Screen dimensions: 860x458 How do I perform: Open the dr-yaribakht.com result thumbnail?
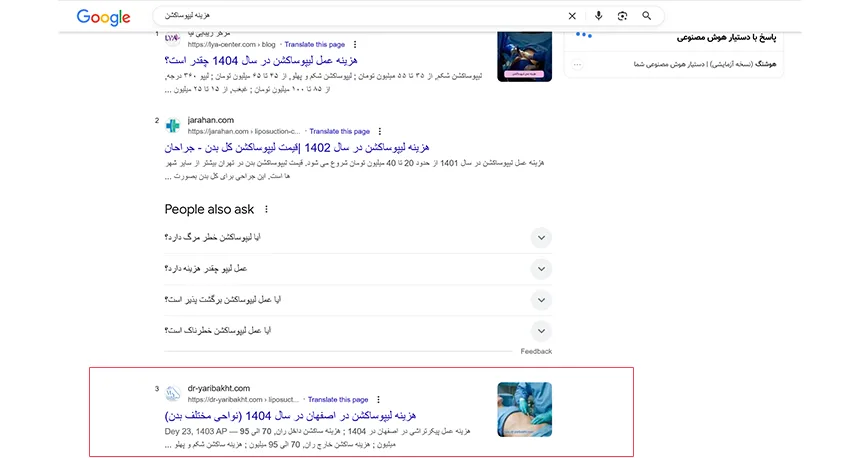click(x=524, y=409)
